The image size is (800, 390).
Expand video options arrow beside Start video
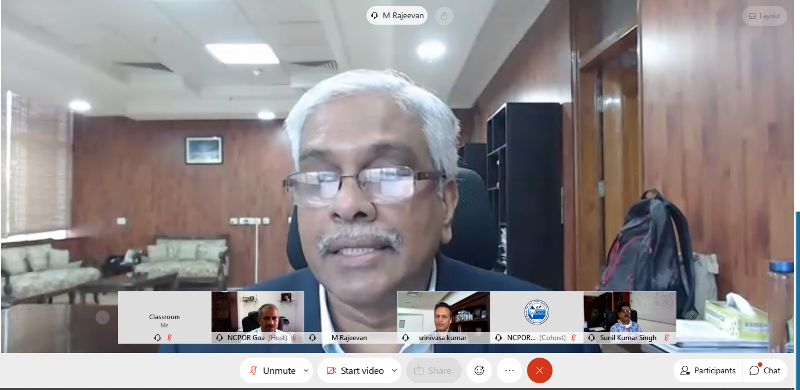395,371
